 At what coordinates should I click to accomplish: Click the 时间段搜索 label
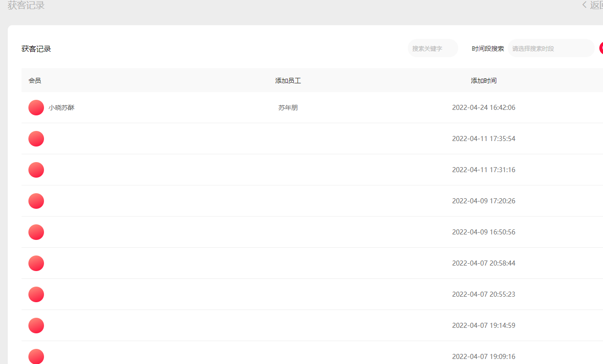tap(488, 49)
